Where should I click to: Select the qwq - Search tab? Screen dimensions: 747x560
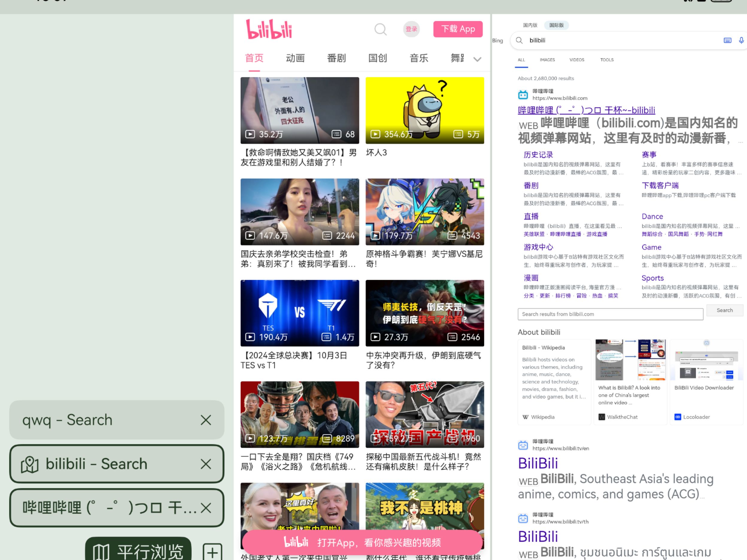[116, 420]
